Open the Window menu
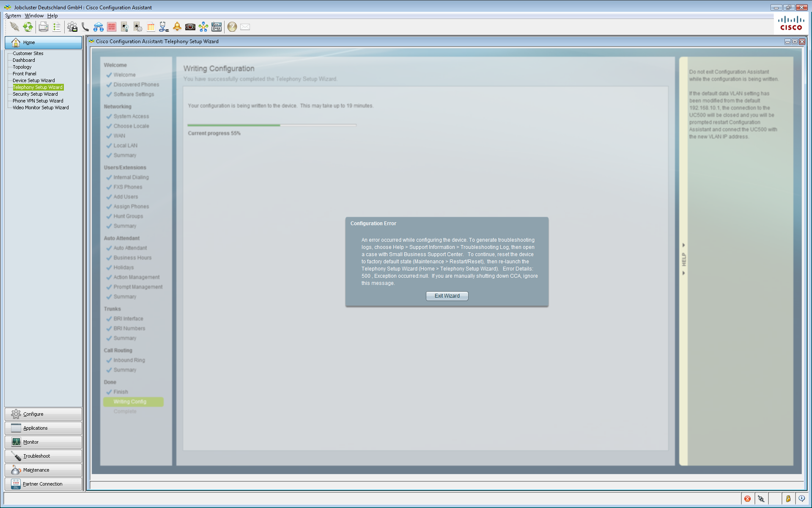Viewport: 812px width, 508px height. click(34, 16)
